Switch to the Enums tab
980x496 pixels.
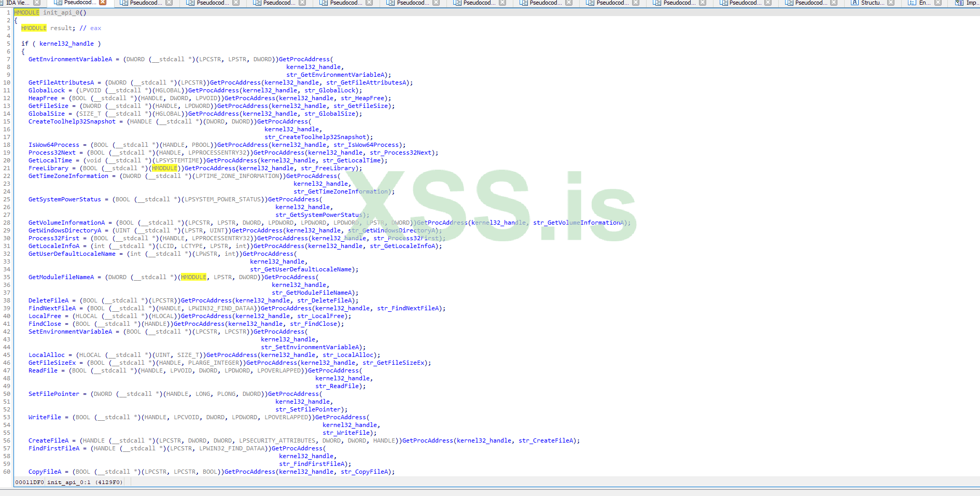[923, 3]
